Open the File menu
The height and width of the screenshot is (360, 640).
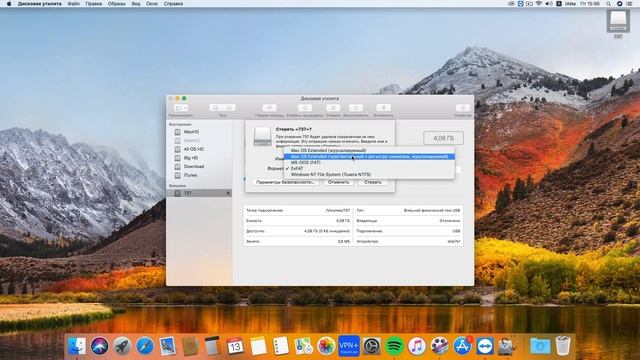point(73,4)
